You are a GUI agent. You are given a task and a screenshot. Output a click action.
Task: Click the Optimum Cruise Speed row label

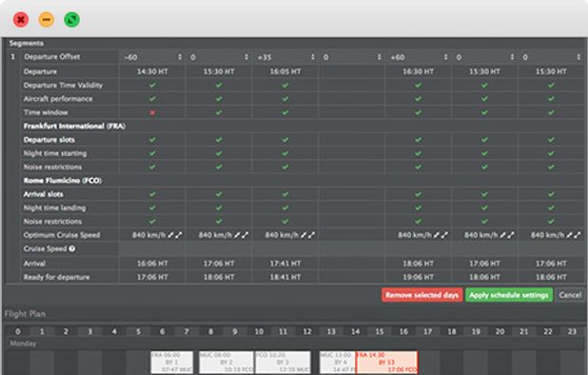pyautogui.click(x=62, y=235)
